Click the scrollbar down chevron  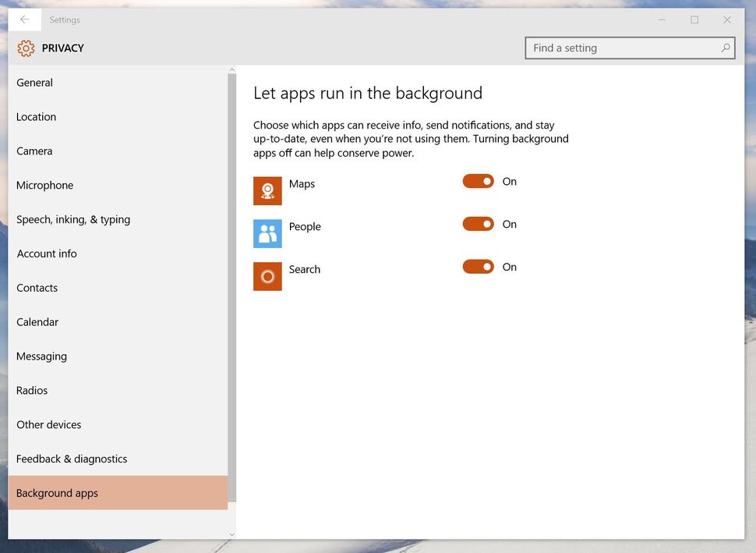[231, 535]
